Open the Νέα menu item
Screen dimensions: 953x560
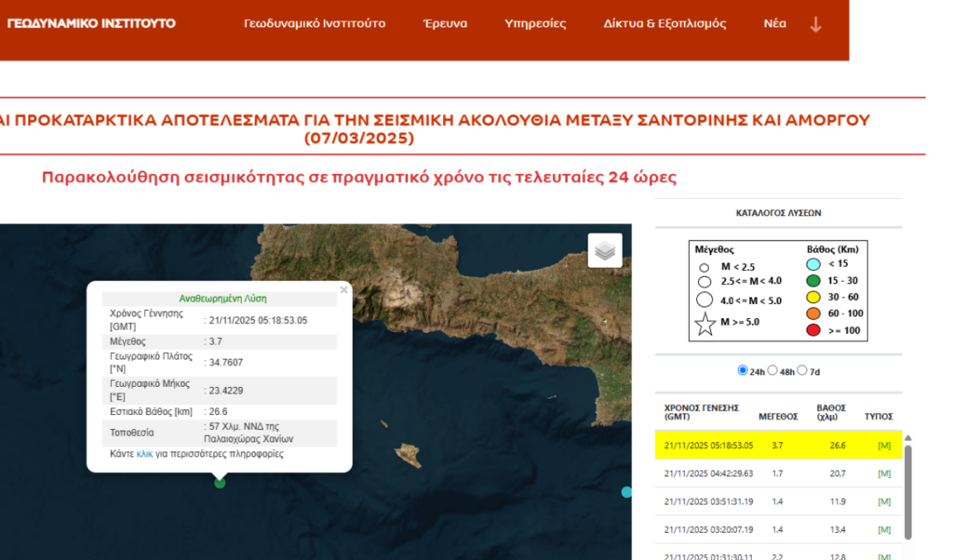774,23
